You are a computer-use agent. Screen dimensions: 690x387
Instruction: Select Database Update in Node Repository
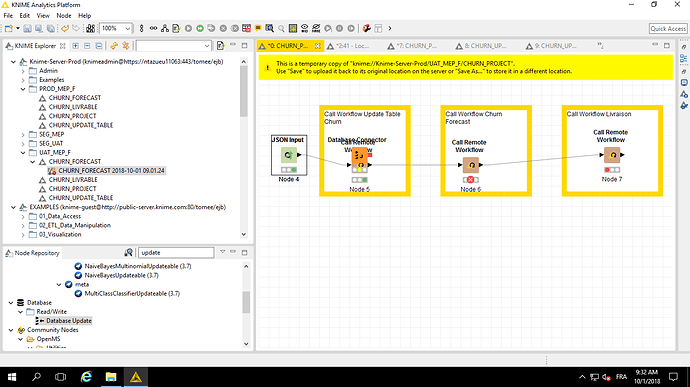tap(69, 321)
